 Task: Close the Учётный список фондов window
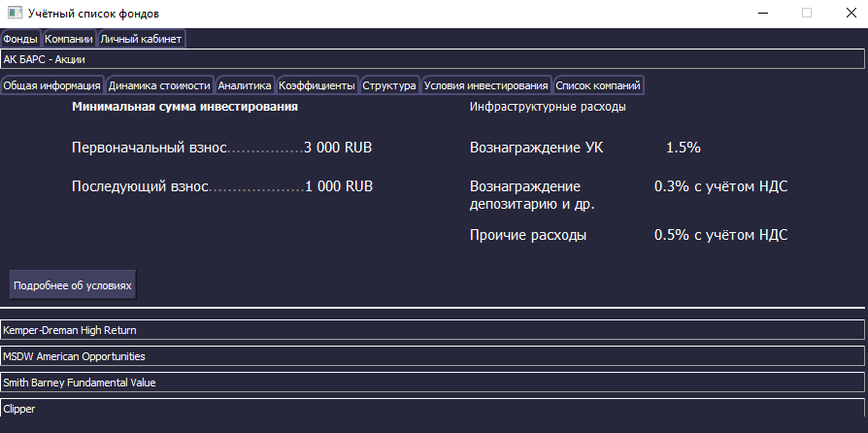tap(851, 14)
